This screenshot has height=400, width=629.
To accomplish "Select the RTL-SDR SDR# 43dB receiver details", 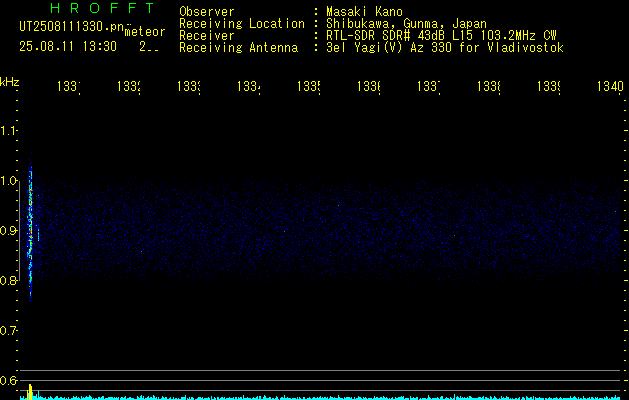I will pos(441,36).
